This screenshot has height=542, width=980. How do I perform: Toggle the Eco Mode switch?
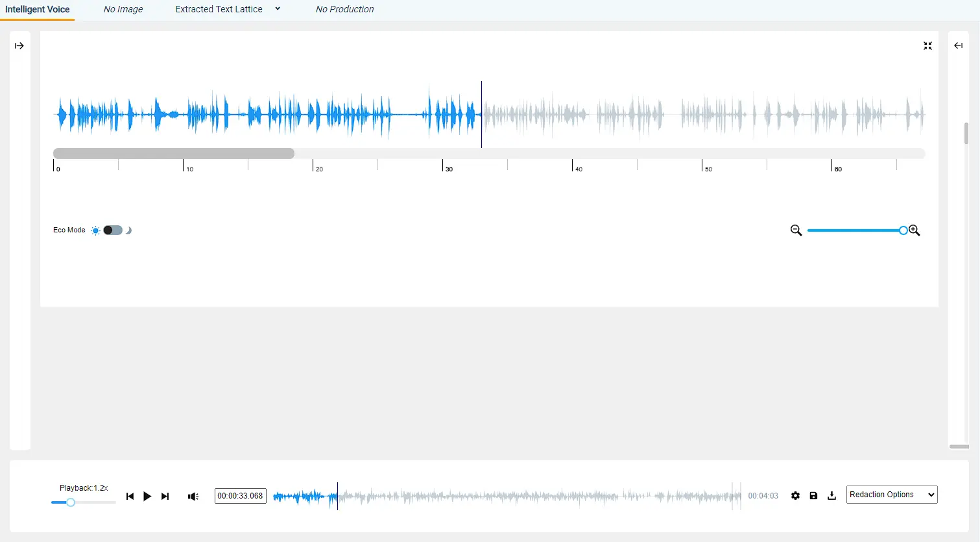point(113,230)
